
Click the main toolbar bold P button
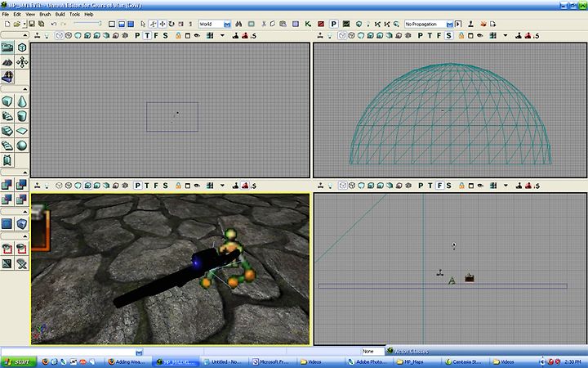pos(333,24)
